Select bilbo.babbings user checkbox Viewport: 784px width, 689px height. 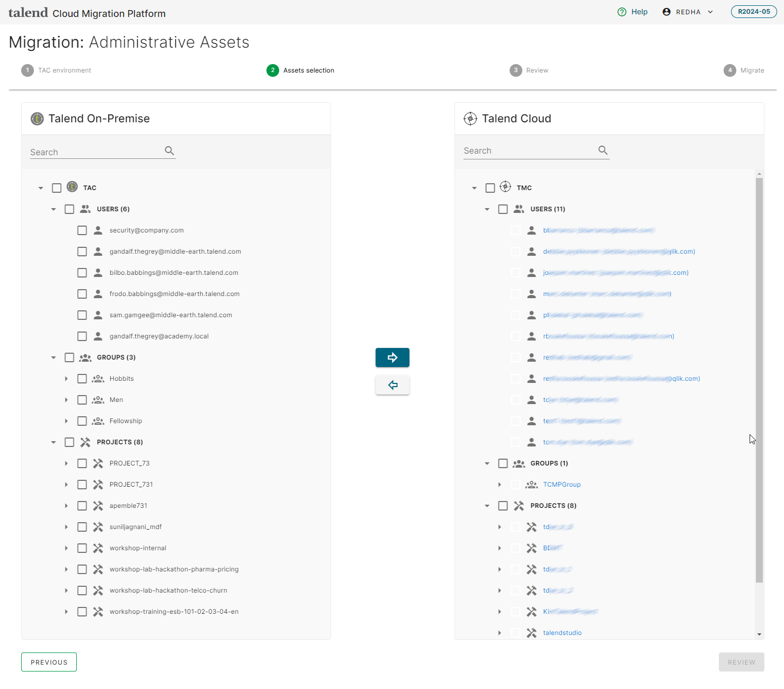(x=82, y=273)
